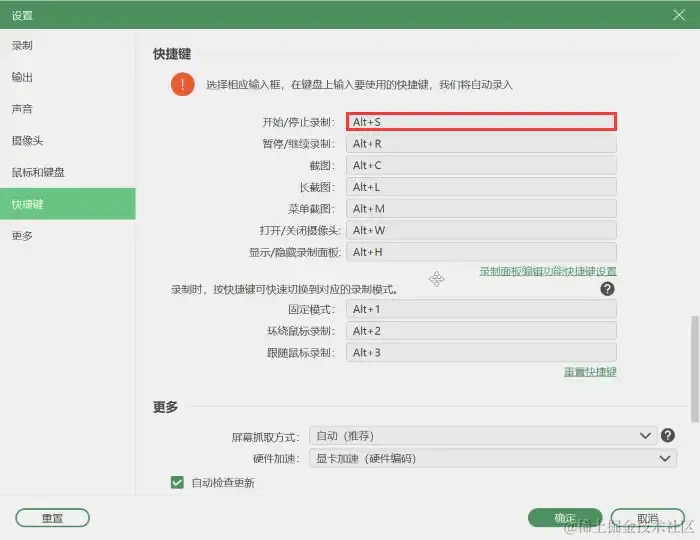This screenshot has width=700, height=540.
Task: Focus the 截图 hotkey field Alt+C
Action: [x=481, y=165]
